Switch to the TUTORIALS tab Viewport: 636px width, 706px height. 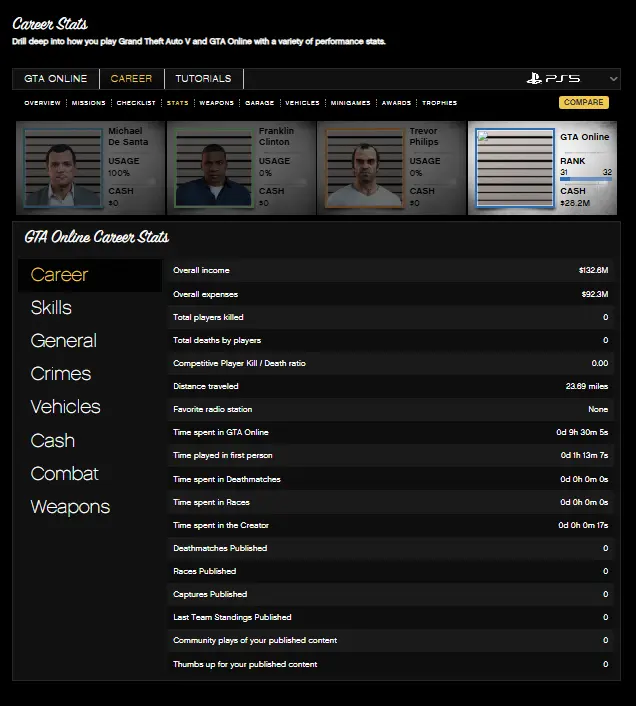(x=203, y=79)
